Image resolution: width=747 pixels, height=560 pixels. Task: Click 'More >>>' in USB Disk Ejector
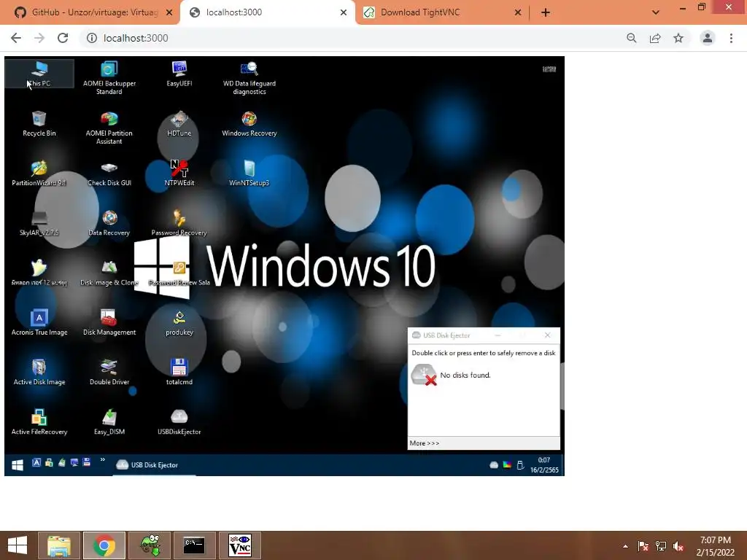click(425, 443)
